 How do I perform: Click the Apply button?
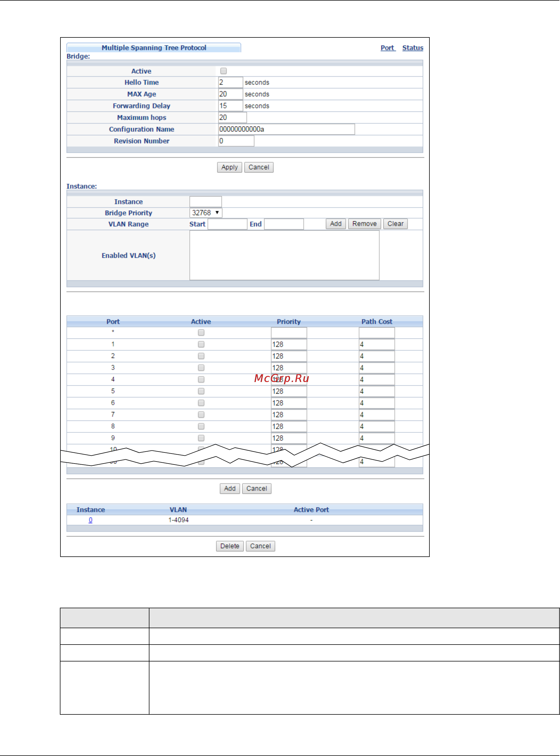230,167
